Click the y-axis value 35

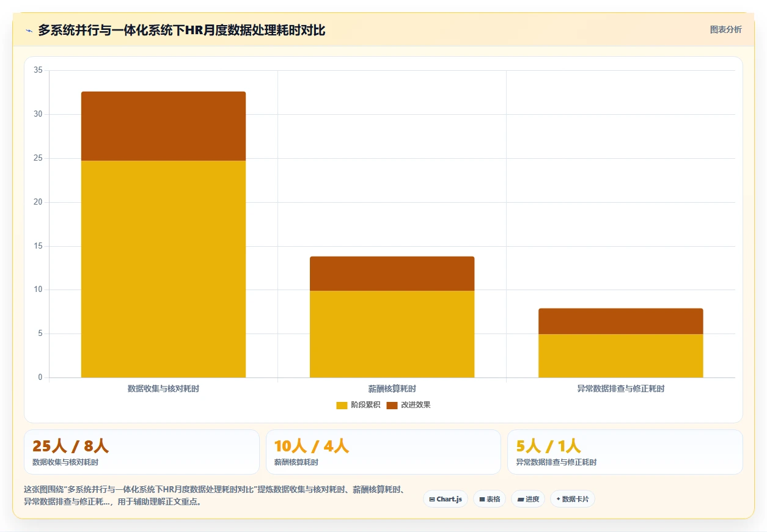click(38, 70)
